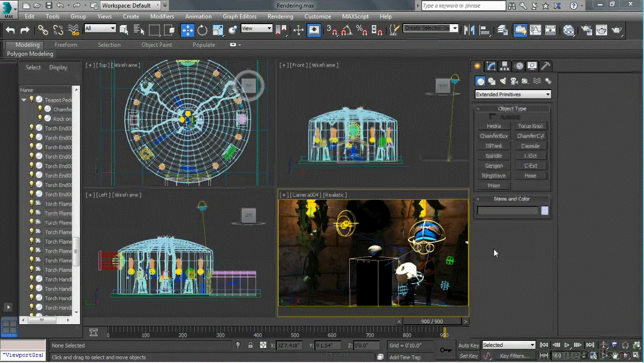
Task: Go to the start frame button
Action: tap(544, 345)
